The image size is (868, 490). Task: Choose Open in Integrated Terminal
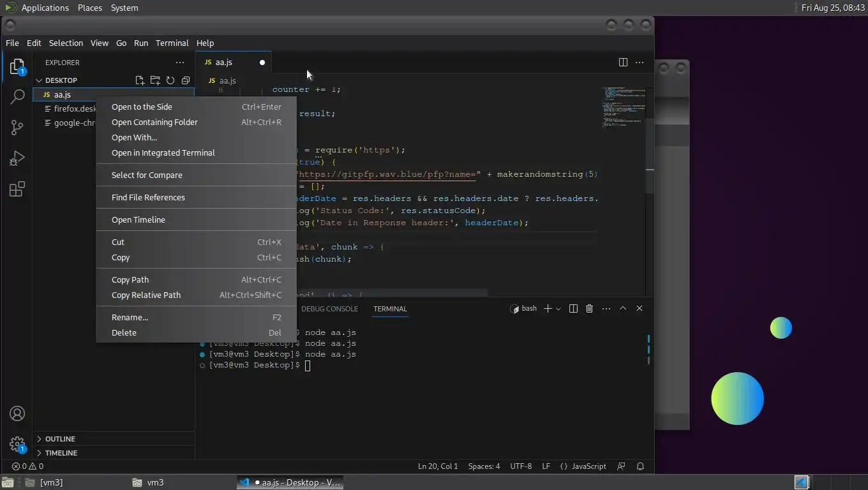click(x=196, y=153)
